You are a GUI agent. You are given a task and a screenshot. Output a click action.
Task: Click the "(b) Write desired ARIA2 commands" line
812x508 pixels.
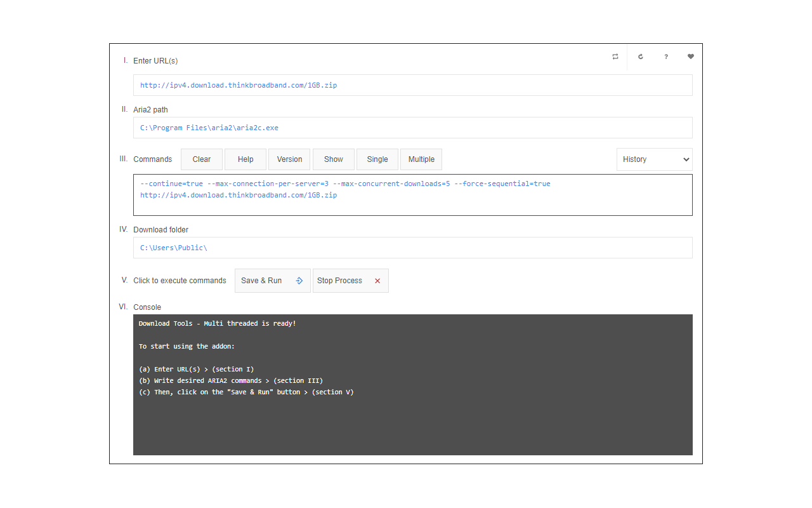[231, 380]
